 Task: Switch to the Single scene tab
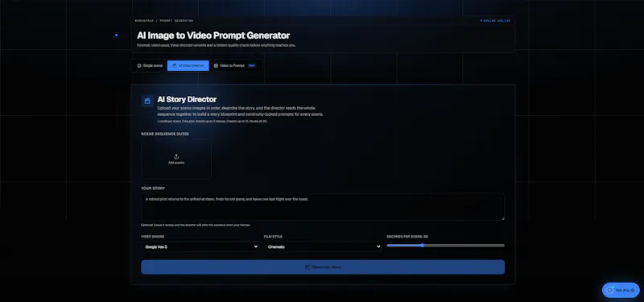(x=150, y=66)
